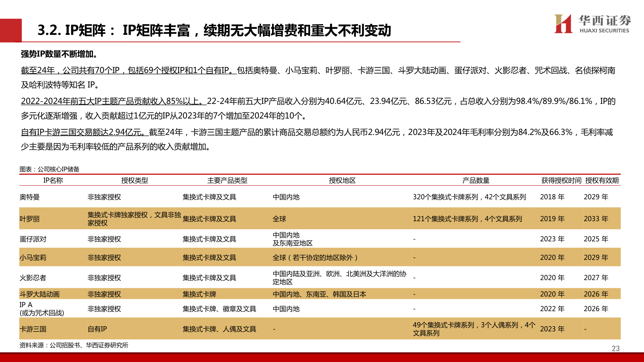644x362 pixels.
Task: Click page number 23
Action: pyautogui.click(x=615, y=349)
